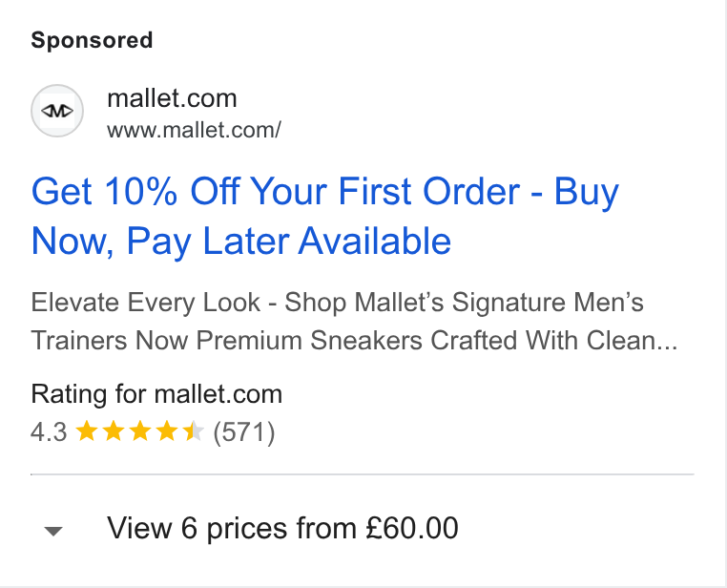This screenshot has width=727, height=588.
Task: Click the "Elevate Every Look" description line
Action: pyautogui.click(x=337, y=303)
